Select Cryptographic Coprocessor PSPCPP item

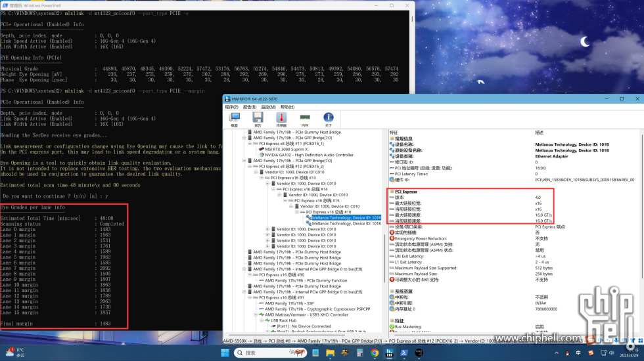317,309
